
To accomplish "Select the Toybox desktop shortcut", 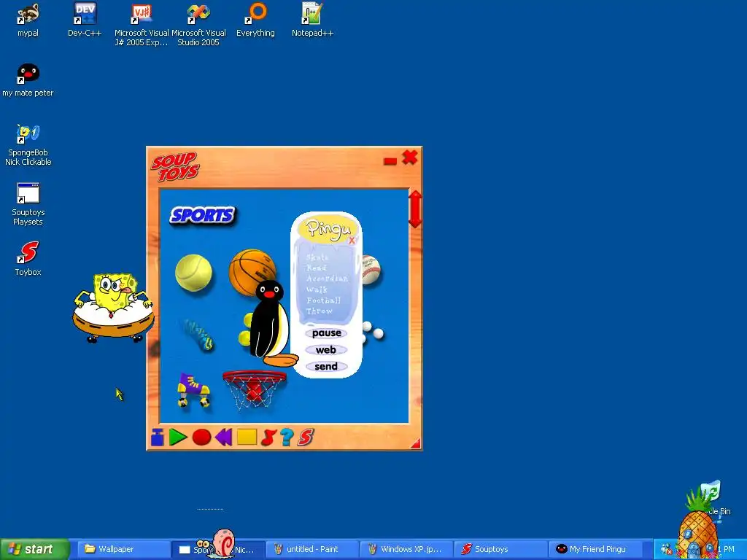I will click(x=28, y=259).
